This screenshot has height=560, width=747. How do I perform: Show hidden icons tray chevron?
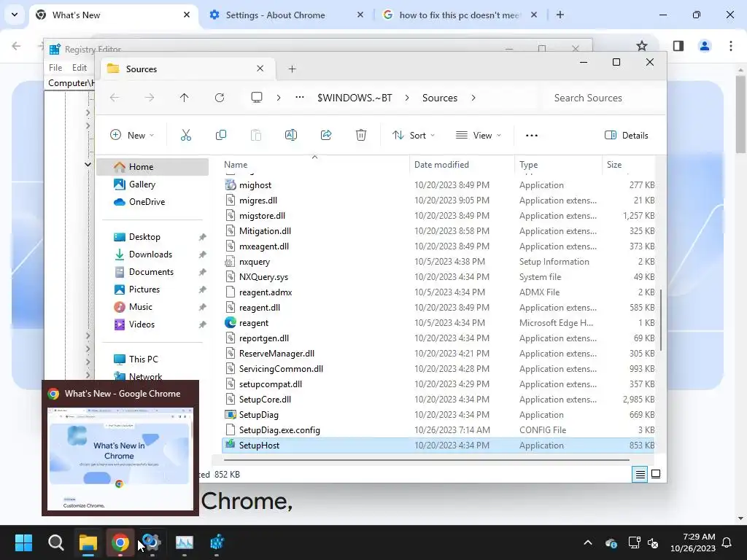588,542
